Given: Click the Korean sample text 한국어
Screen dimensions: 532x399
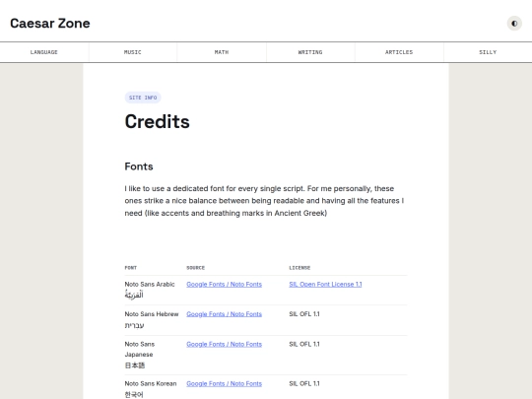Looking at the screenshot, I should (x=134, y=395).
